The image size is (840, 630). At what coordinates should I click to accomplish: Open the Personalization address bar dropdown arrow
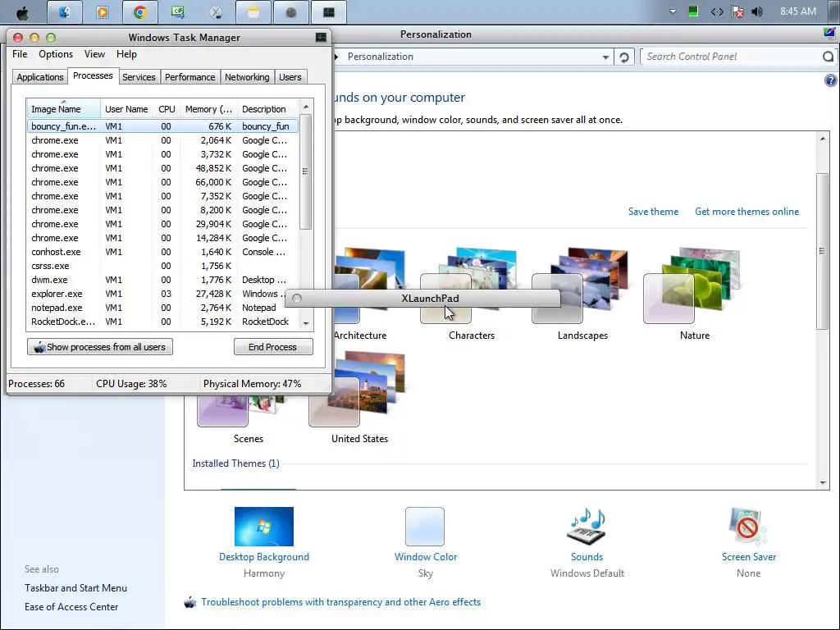coord(605,57)
